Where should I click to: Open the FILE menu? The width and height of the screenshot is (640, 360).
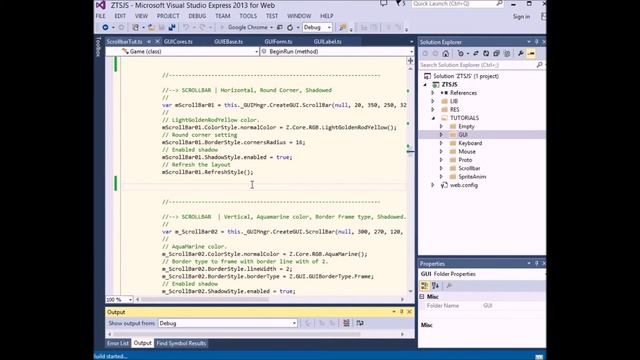[100, 16]
